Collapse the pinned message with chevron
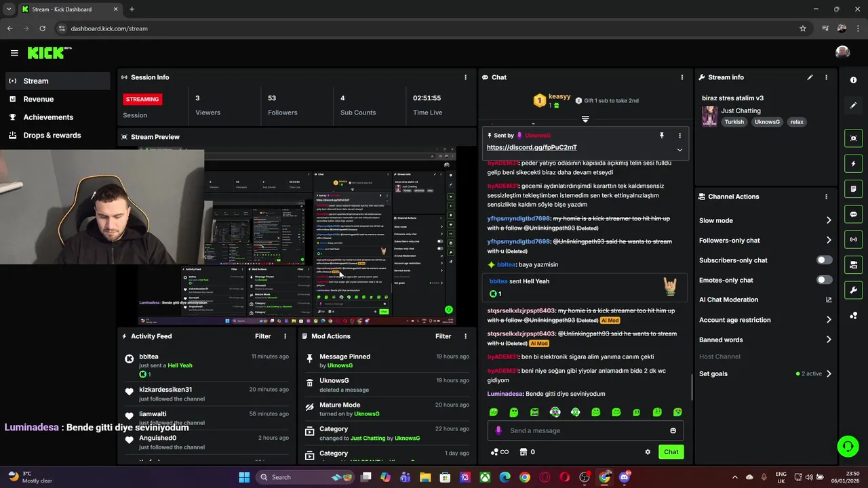868x488 pixels. (x=679, y=150)
